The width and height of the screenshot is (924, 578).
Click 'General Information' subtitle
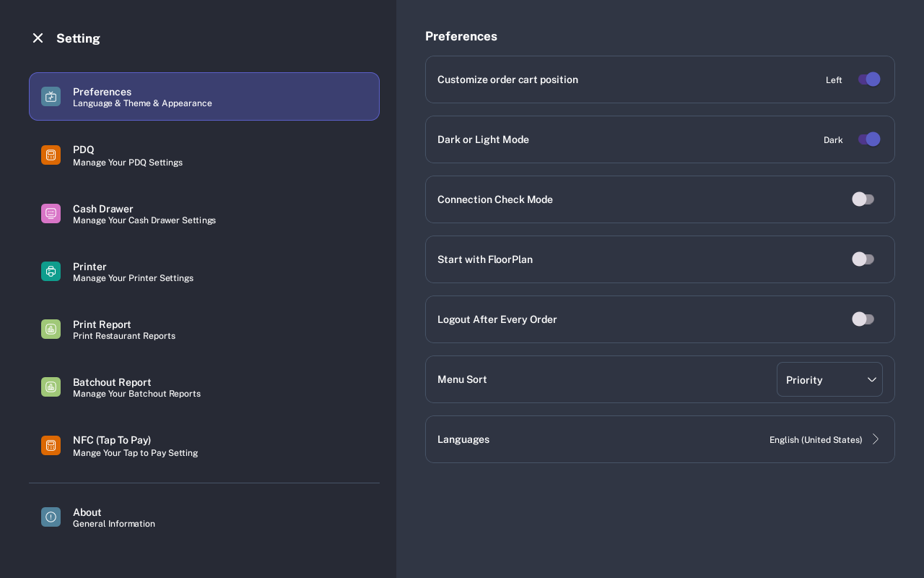[114, 524]
